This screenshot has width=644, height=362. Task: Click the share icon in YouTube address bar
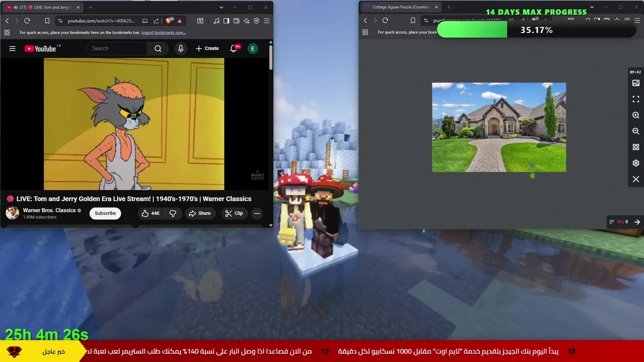tap(156, 21)
